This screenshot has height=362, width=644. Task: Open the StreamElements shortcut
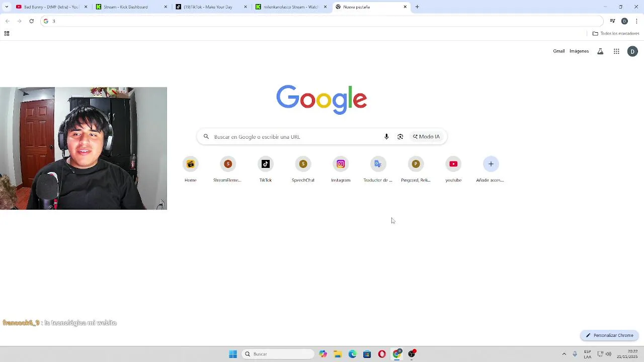tap(227, 170)
